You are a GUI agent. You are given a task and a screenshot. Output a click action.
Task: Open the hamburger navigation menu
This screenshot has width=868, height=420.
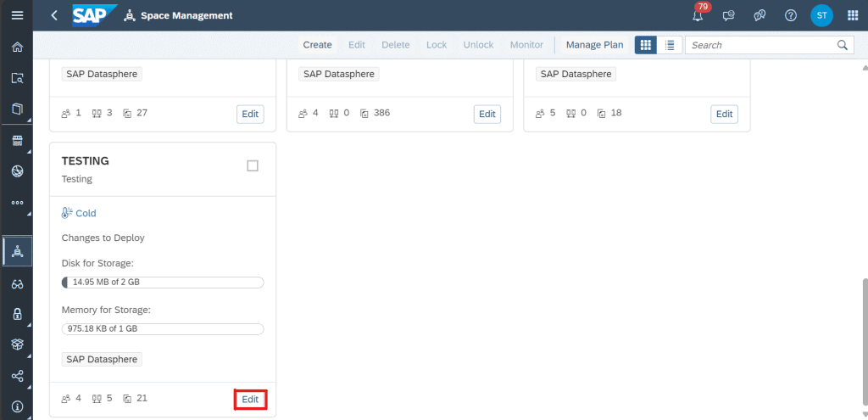click(17, 15)
